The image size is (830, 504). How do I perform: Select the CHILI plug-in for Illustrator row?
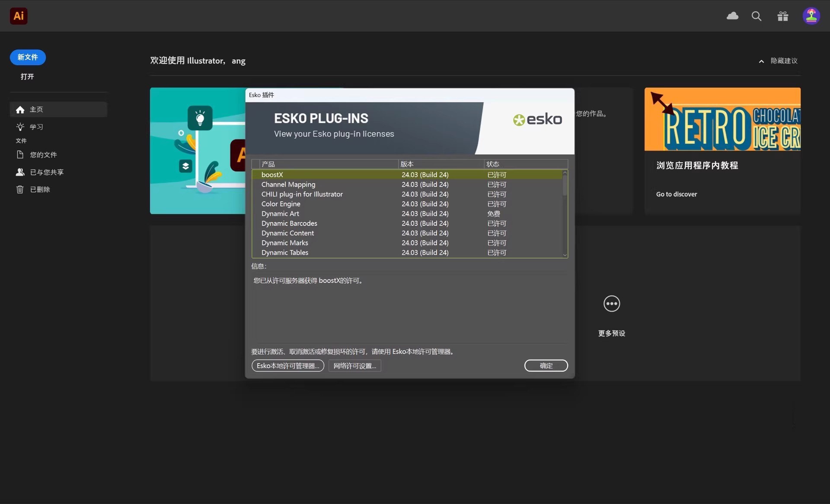tap(407, 194)
